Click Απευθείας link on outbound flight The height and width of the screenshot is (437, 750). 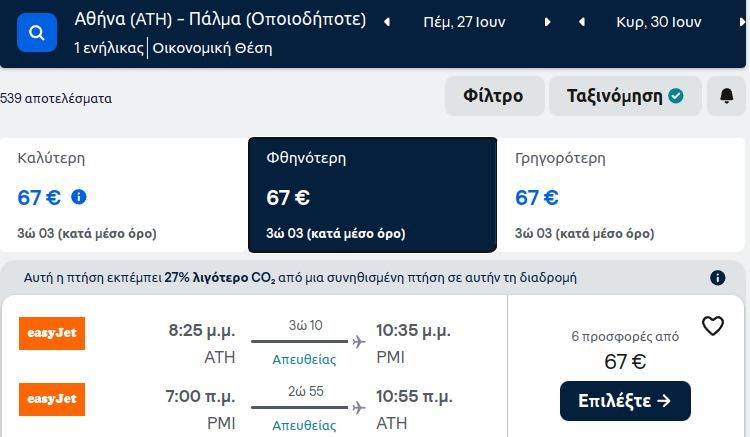pos(304,360)
